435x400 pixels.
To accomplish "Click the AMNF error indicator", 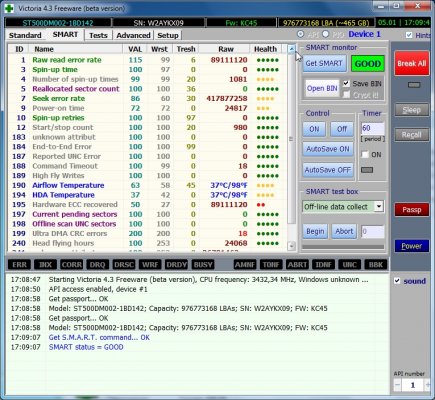I will (245, 265).
